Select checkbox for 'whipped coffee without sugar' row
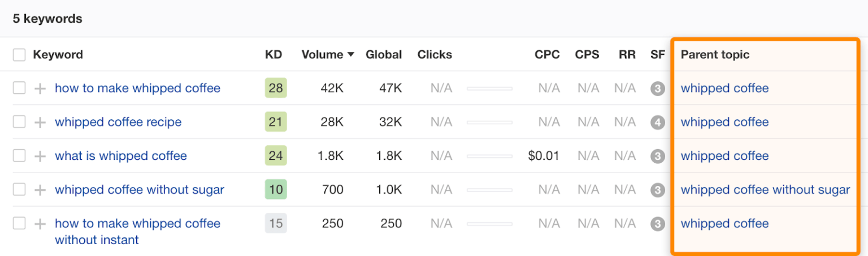868x256 pixels. (19, 190)
